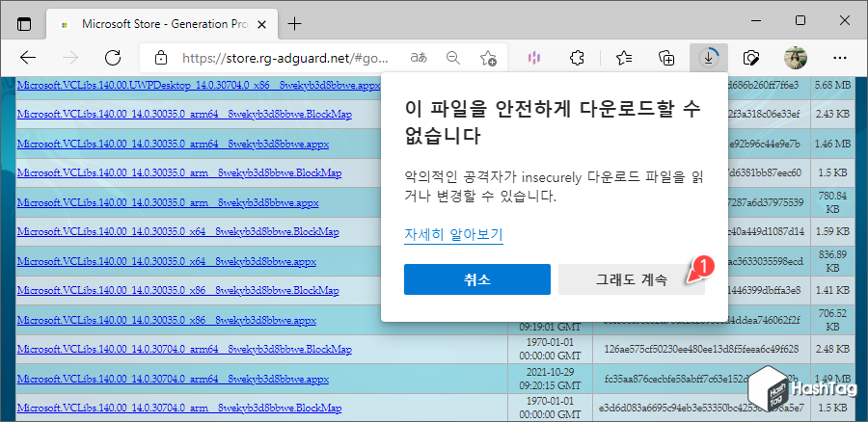Screen dimensions: 868x422
Task: Select the 5.68 MB size cell
Action: (832, 86)
